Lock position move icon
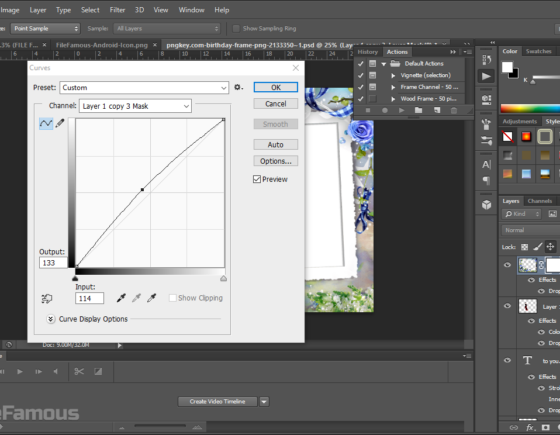Image resolution: width=560 pixels, height=435 pixels. click(x=550, y=246)
